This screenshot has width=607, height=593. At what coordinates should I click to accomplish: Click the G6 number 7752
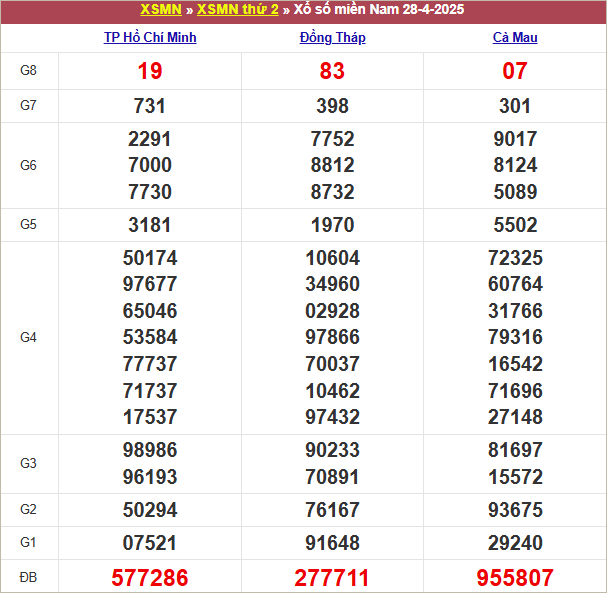(x=332, y=139)
